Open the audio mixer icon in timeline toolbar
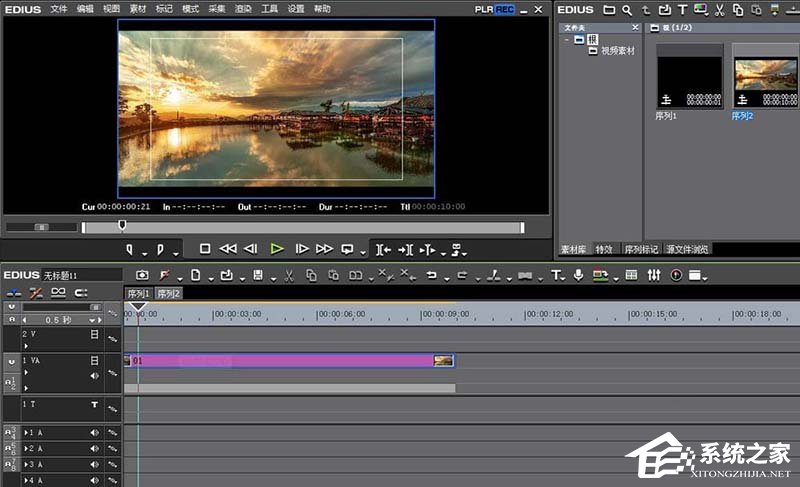Screen dimensions: 800x487 coord(653,275)
